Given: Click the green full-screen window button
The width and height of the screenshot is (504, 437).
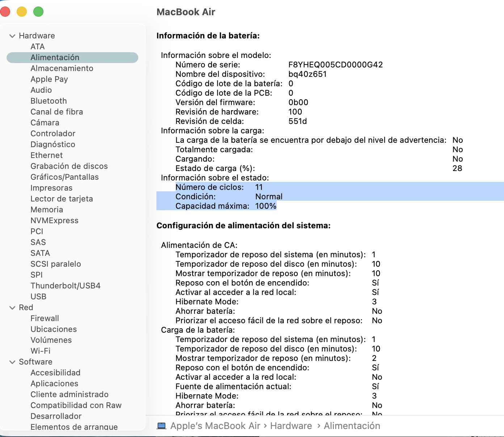Looking at the screenshot, I should tap(38, 12).
